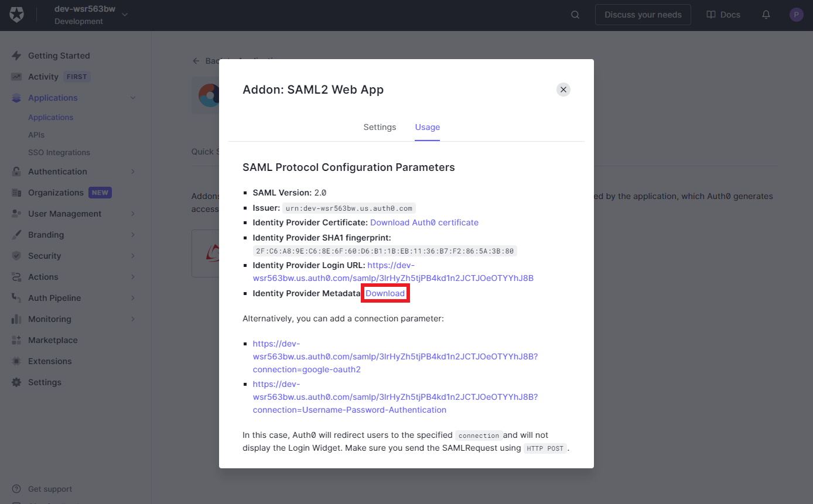Switch to the Settings tab in the modal
This screenshot has width=813, height=504.
(380, 127)
